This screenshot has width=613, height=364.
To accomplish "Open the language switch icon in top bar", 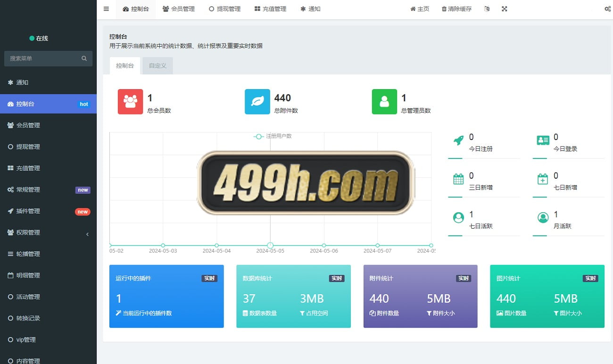I will [487, 9].
